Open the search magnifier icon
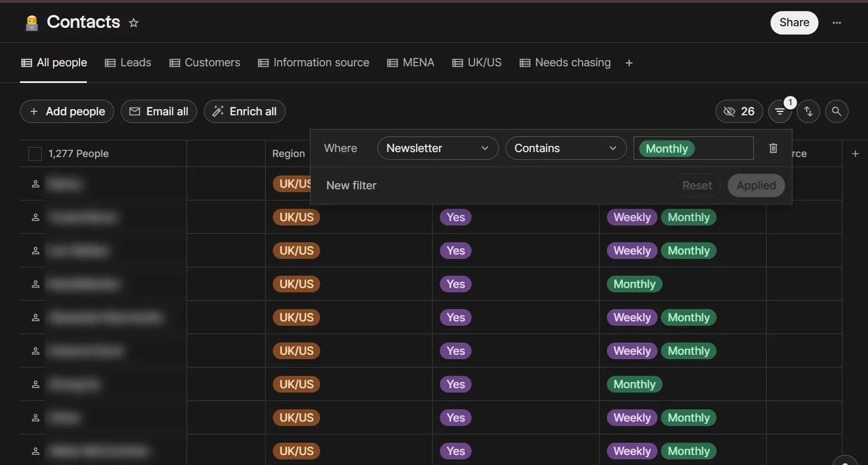 [837, 111]
